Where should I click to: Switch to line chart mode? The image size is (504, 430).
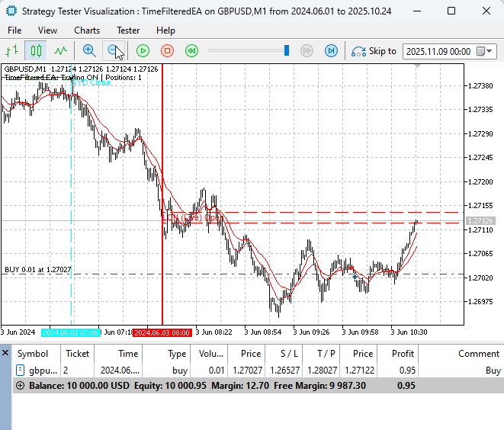point(60,51)
